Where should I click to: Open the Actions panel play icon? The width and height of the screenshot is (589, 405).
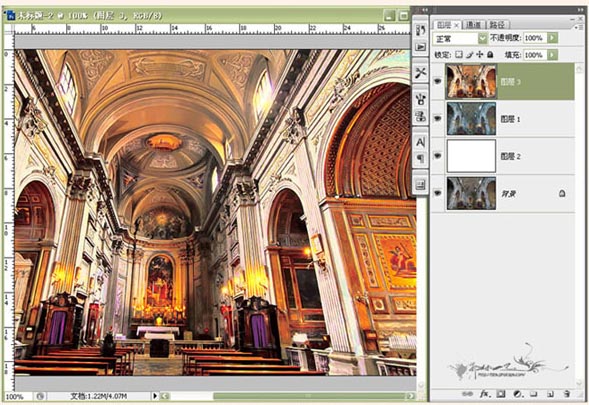click(x=420, y=47)
